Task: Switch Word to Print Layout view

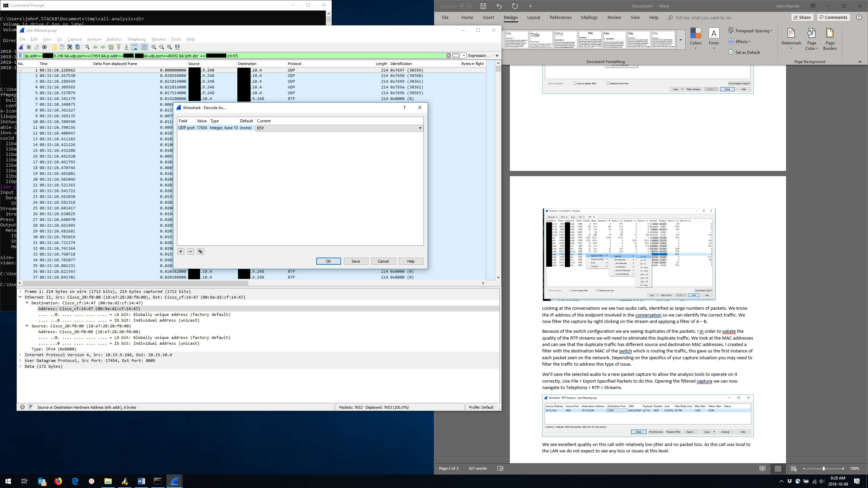Action: (778, 469)
